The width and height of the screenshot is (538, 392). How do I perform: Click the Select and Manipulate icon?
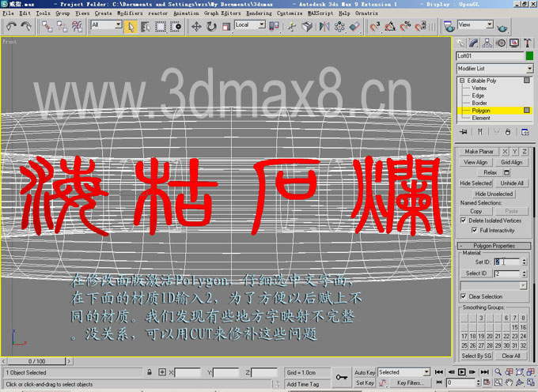click(292, 26)
